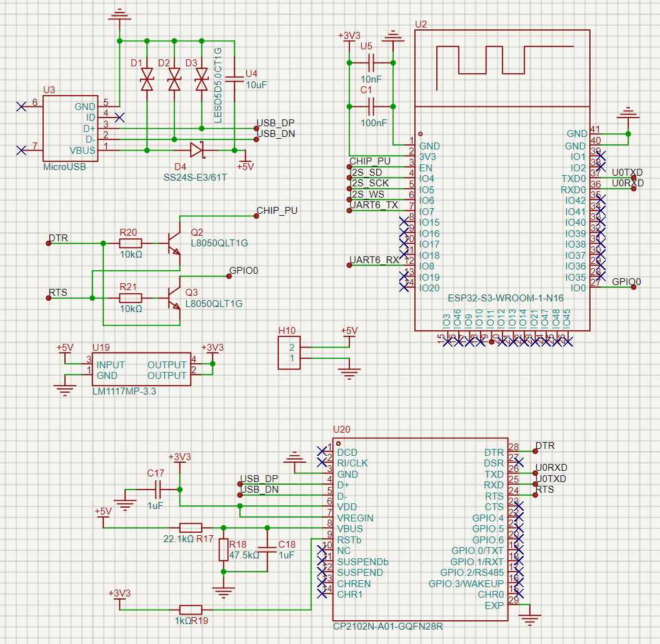Select the UART6_TX net label
Screen dimensions: 660x644
(x=374, y=205)
